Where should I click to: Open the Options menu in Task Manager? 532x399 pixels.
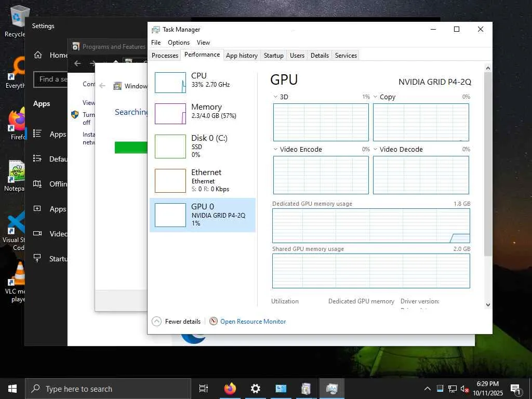point(179,43)
